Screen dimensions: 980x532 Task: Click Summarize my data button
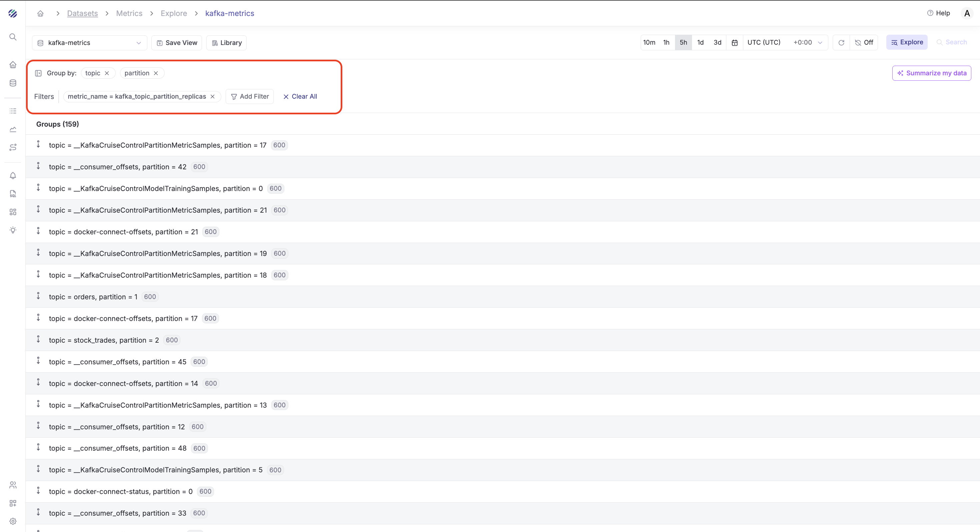click(931, 73)
